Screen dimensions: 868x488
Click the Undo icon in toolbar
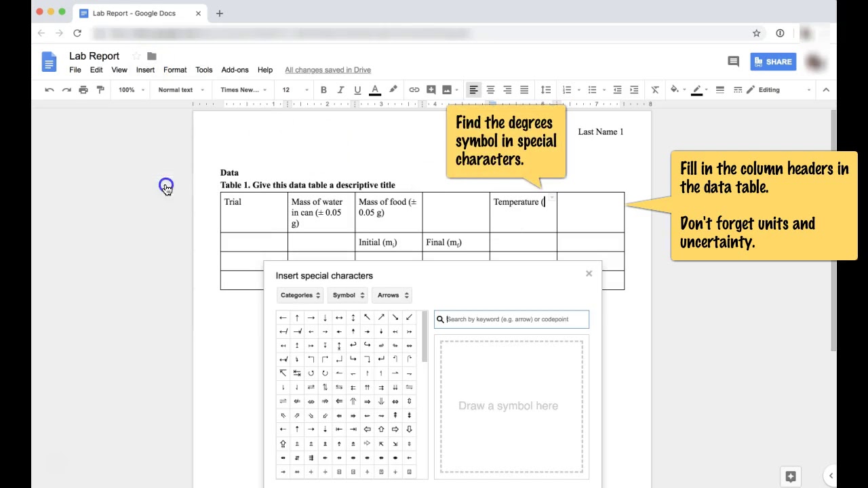50,89
